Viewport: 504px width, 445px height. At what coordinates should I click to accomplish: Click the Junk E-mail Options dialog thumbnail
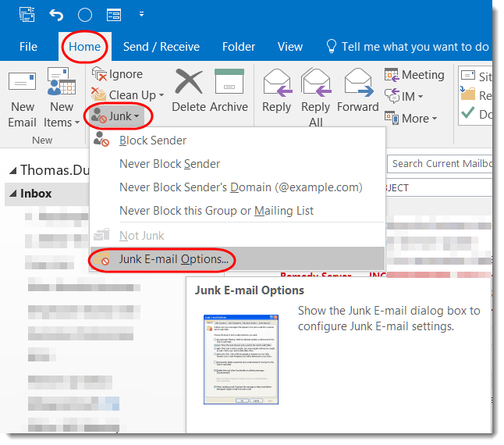241,359
